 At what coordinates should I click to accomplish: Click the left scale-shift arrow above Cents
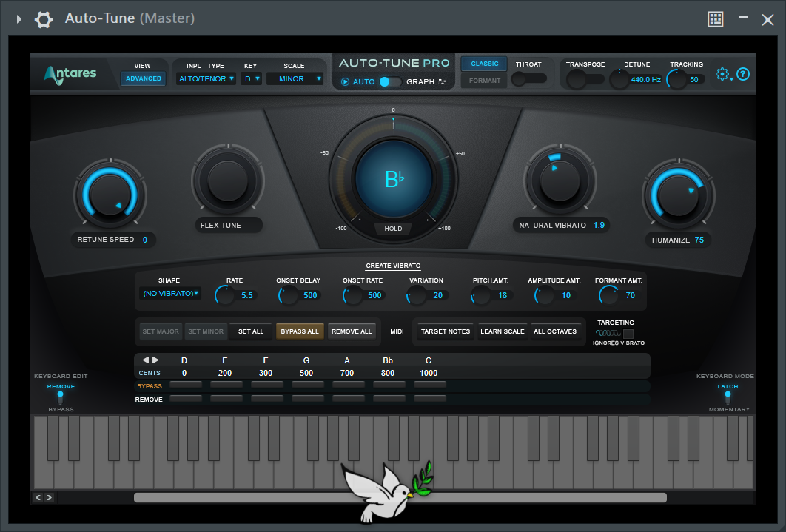click(145, 360)
